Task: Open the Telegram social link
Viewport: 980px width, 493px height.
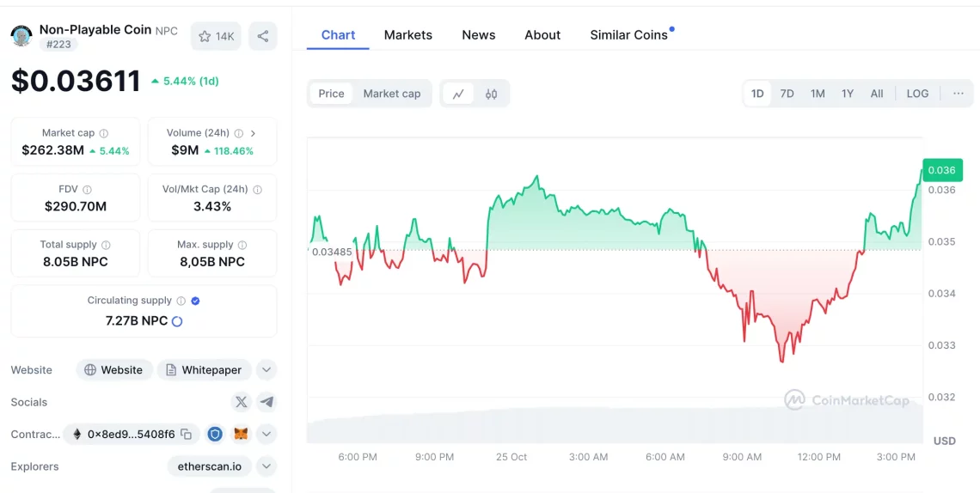Action: click(x=266, y=402)
